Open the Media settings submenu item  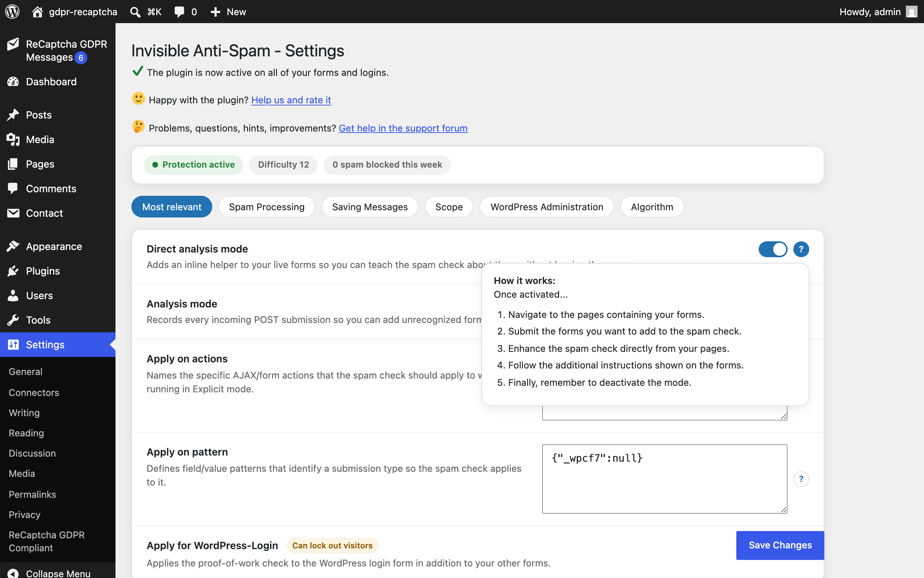coord(22,474)
